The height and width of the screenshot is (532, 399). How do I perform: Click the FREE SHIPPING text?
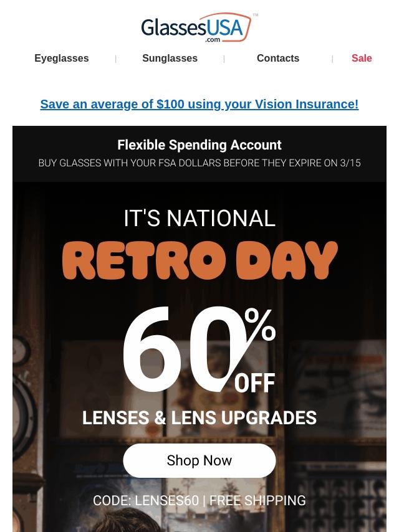click(257, 500)
